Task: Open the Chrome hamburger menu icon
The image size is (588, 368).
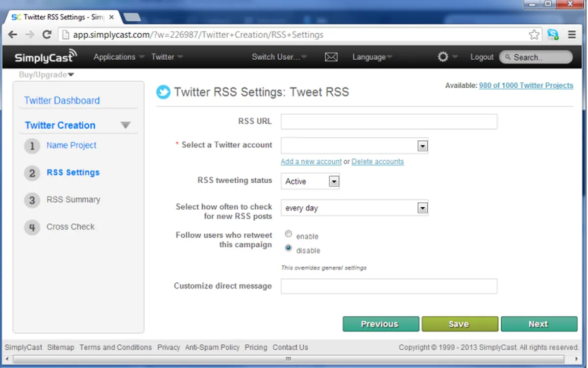Action: [571, 35]
